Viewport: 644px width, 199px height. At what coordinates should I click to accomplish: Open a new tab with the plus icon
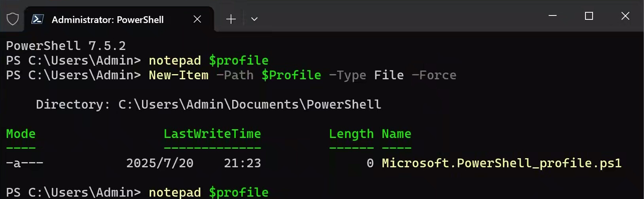(x=231, y=19)
